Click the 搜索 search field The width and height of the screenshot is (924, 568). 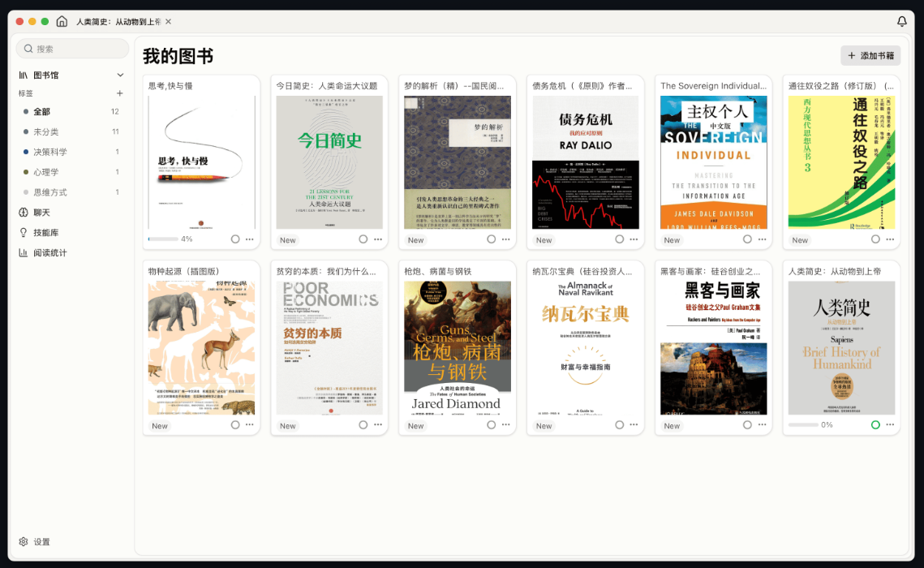pyautogui.click(x=73, y=49)
